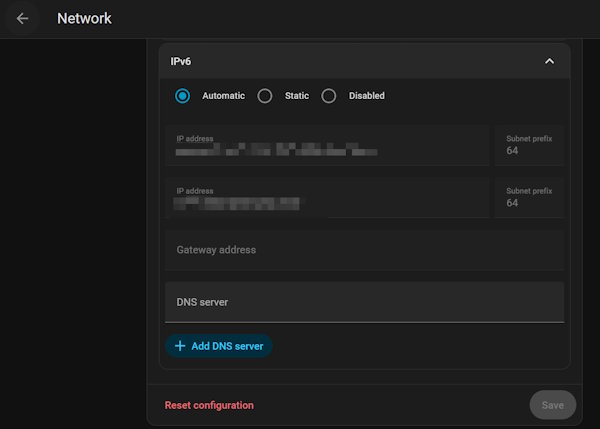Click the second IPv6 IP address field
The width and height of the screenshot is (600, 429).
[327, 197]
